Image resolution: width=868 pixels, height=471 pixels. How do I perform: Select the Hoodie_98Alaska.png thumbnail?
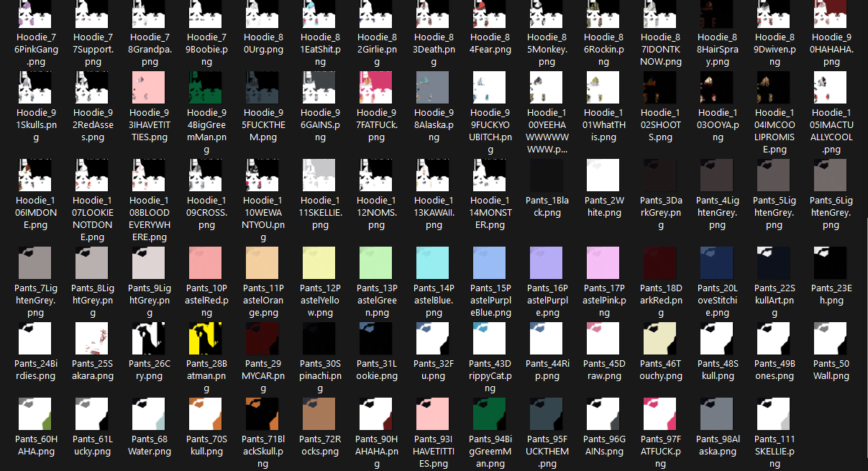(432, 88)
